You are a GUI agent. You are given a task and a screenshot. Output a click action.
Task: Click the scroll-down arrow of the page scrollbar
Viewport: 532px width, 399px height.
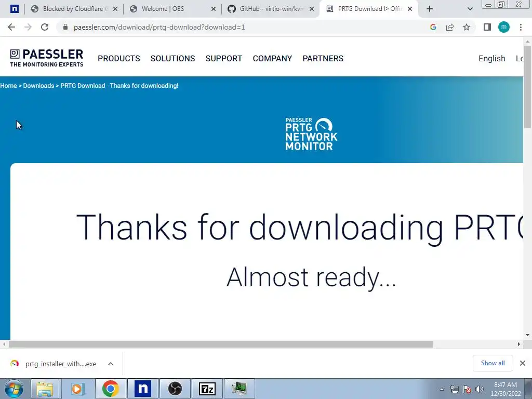[527, 335]
